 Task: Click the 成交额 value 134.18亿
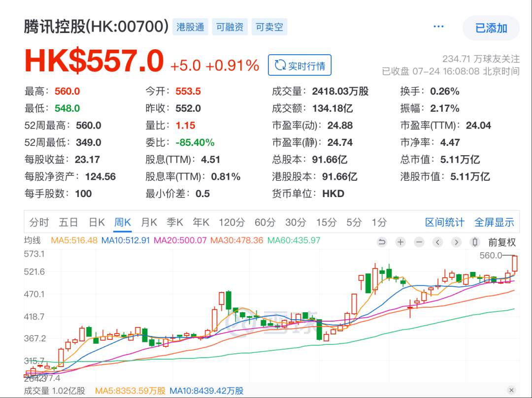pyautogui.click(x=332, y=108)
